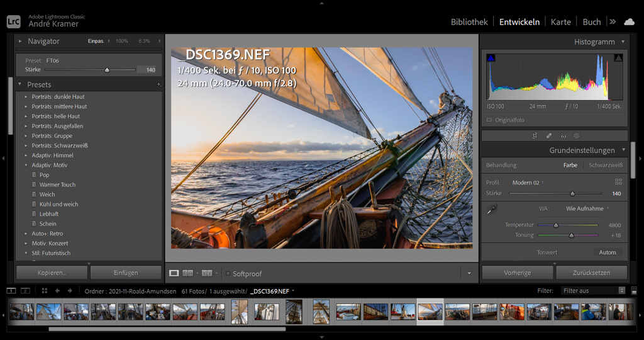
Task: Activate the Red Eye correction tool
Action: [x=562, y=135]
